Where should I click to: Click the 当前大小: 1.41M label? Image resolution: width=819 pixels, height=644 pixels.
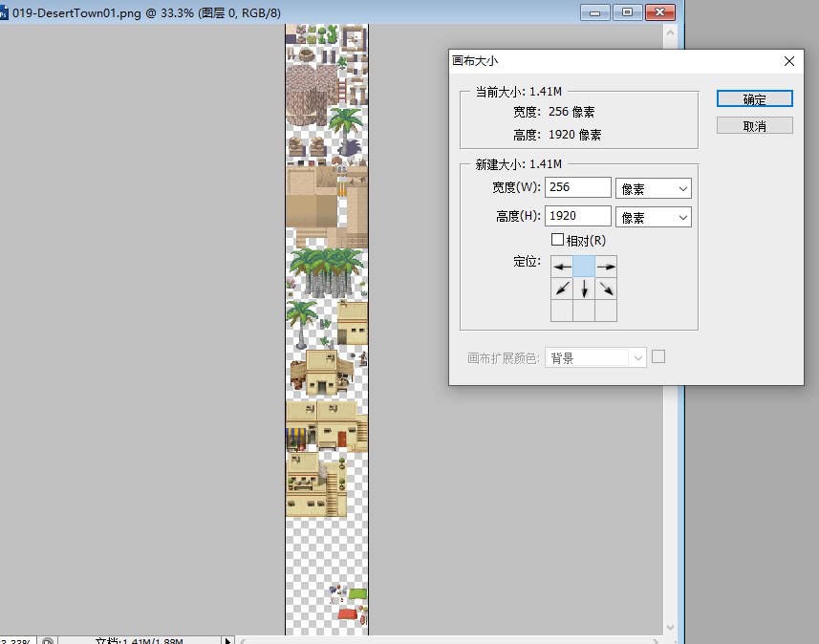(518, 92)
